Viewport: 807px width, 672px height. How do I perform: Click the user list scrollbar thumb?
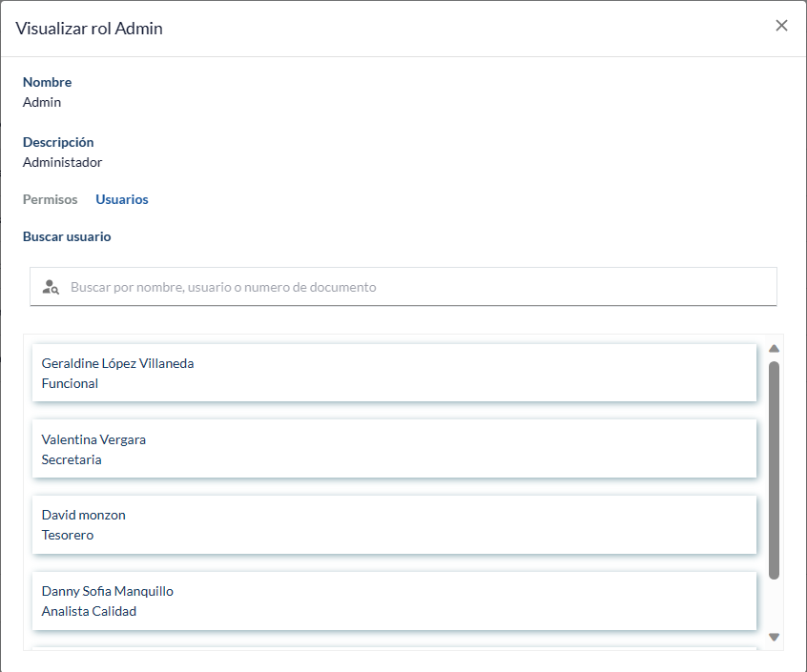point(774,470)
